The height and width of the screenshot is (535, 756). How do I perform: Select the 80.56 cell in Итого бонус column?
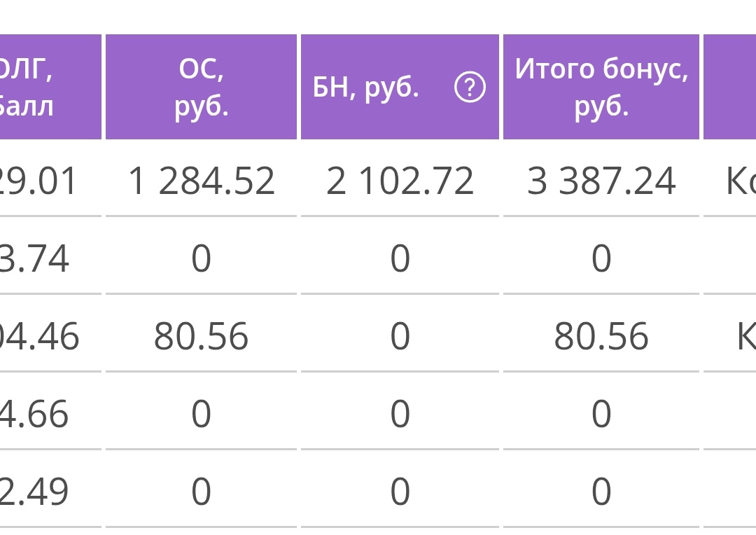tap(601, 335)
